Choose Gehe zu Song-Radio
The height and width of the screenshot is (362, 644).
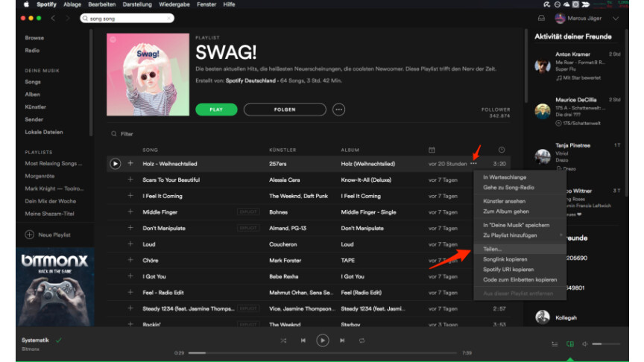click(520, 188)
